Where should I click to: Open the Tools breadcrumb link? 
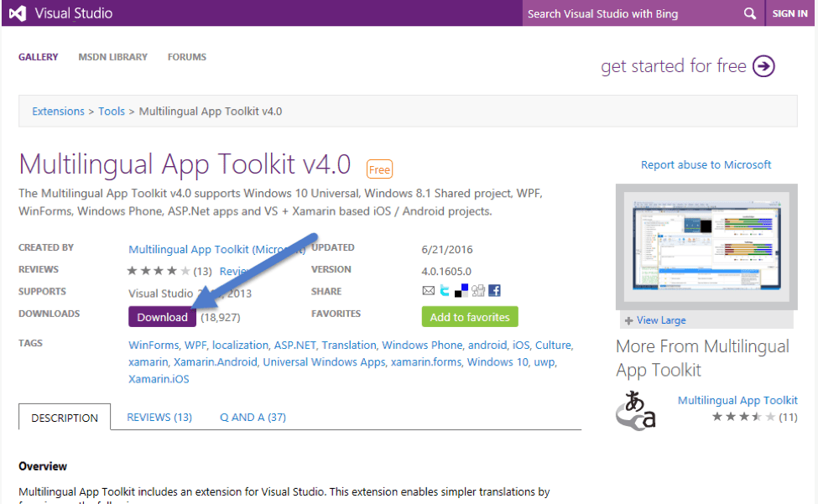[x=112, y=112]
